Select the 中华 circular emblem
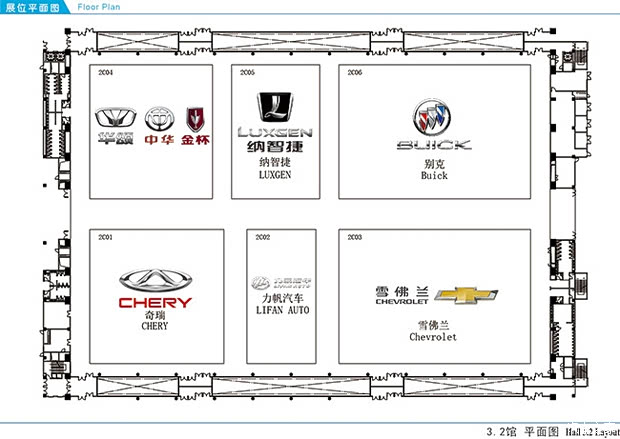Viewport: 620px width, 439px height. click(158, 121)
